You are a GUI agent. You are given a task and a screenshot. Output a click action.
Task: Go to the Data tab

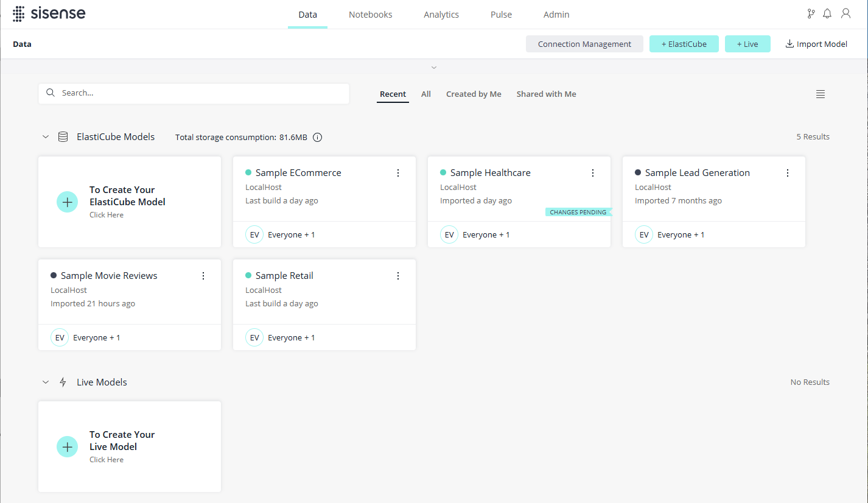(x=308, y=15)
